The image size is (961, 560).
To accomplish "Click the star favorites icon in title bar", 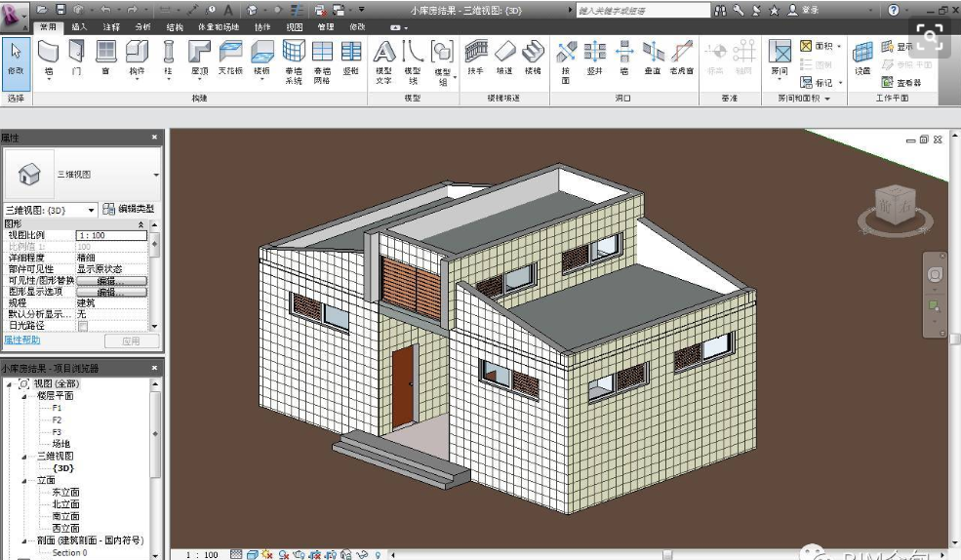I will (774, 10).
